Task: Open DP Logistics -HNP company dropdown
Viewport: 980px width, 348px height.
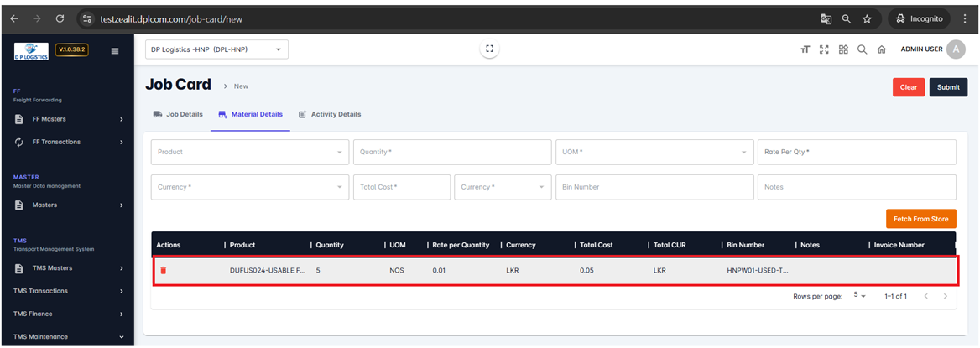Action: click(216, 49)
